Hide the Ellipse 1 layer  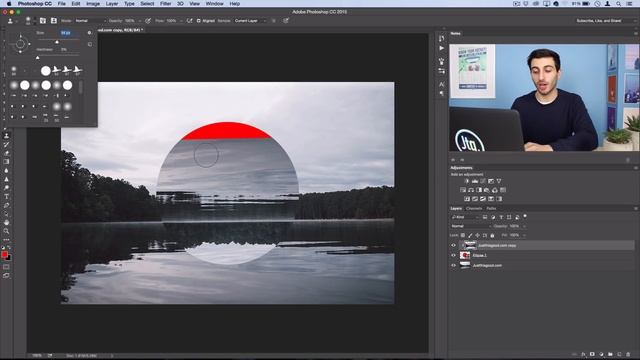pos(453,255)
